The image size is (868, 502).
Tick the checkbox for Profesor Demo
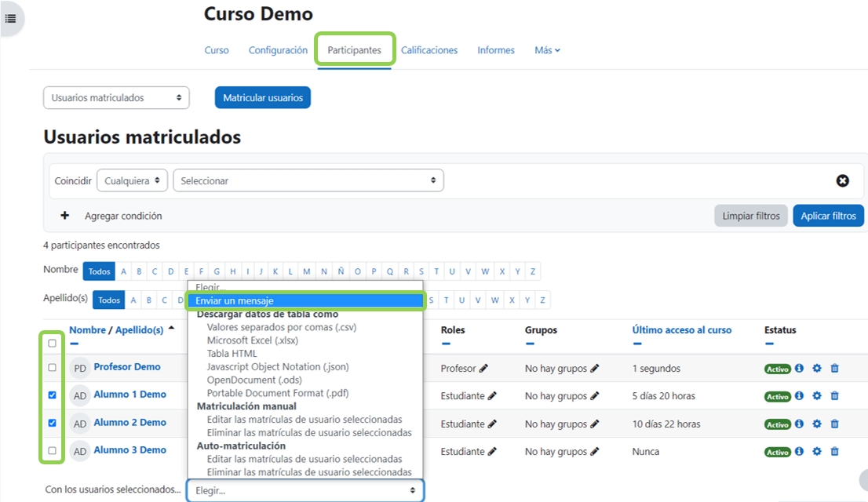[53, 367]
